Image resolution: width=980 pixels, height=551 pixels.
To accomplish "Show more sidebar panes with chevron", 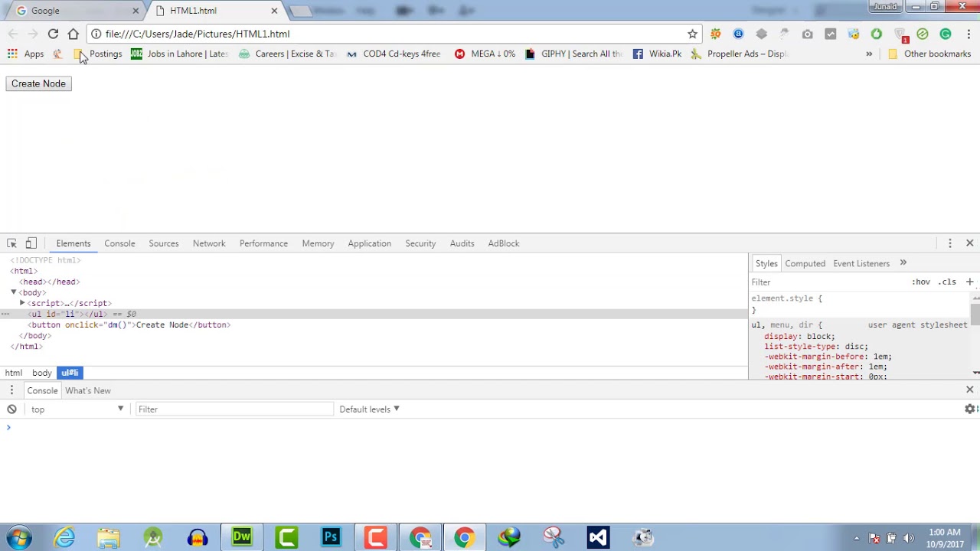I will click(903, 263).
